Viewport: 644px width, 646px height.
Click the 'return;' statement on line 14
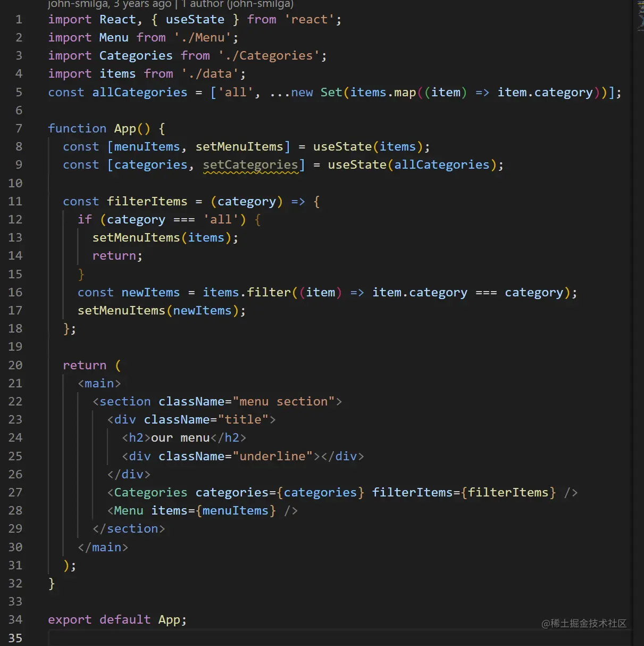pyautogui.click(x=118, y=256)
